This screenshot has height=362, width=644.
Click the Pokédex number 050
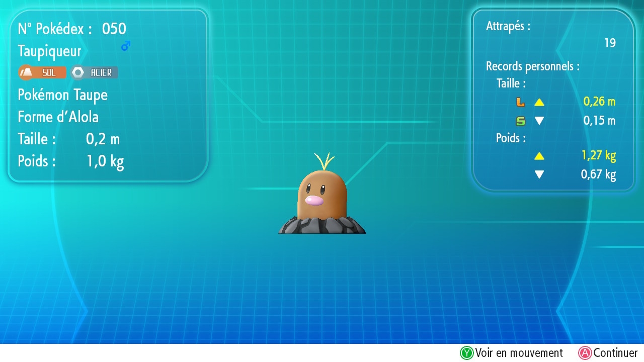click(x=114, y=29)
